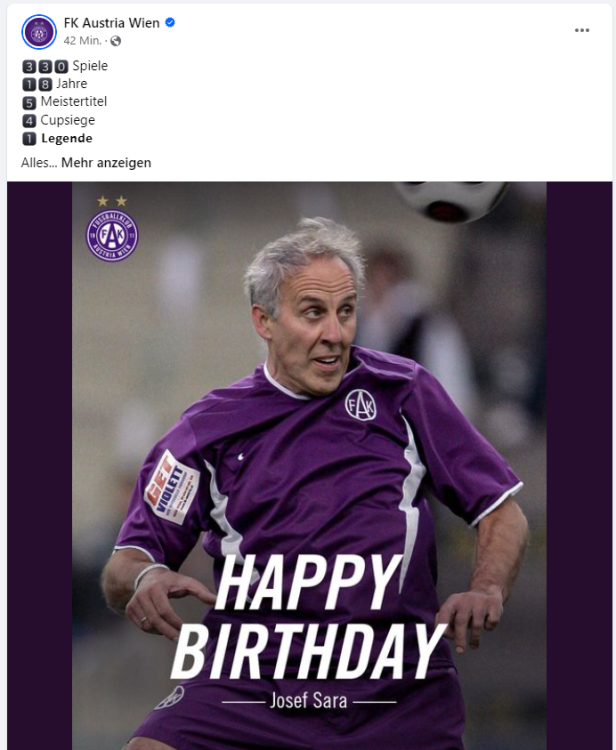This screenshot has width=616, height=750.
Task: Click the number 5 emoji before Meistertitel
Action: [x=29, y=102]
